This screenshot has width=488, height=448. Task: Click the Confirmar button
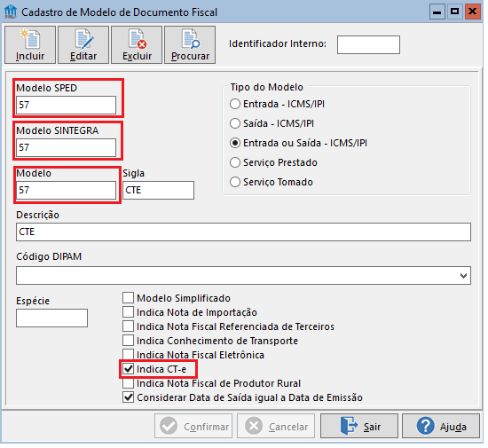pos(193,426)
